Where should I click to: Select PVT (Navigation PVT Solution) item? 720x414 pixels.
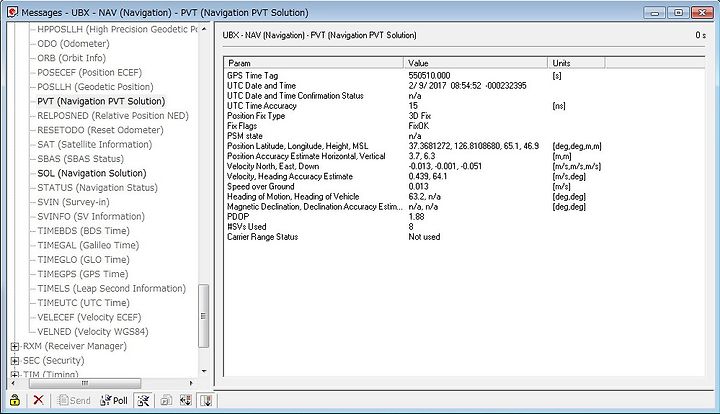tap(101, 101)
